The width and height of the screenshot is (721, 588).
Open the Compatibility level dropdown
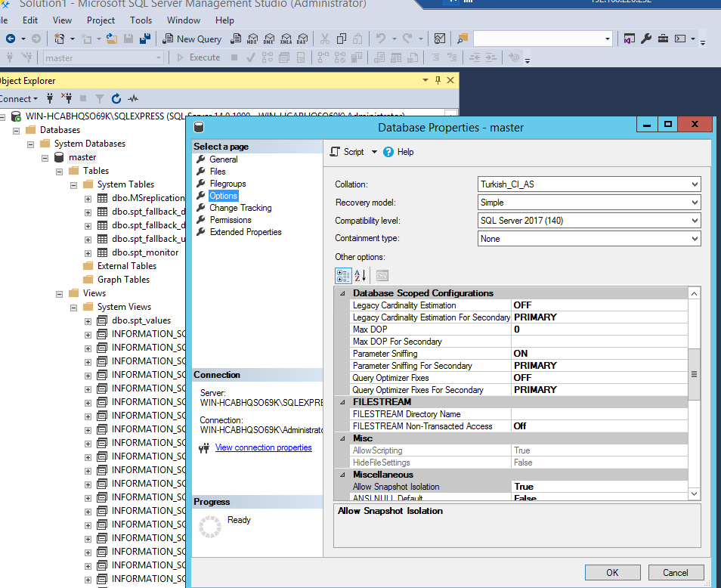(589, 221)
